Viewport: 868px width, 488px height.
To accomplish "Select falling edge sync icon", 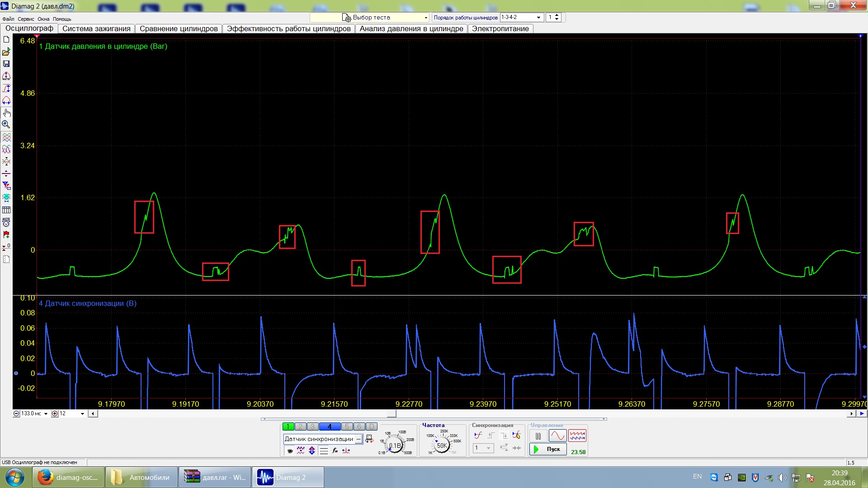I will coord(504,436).
